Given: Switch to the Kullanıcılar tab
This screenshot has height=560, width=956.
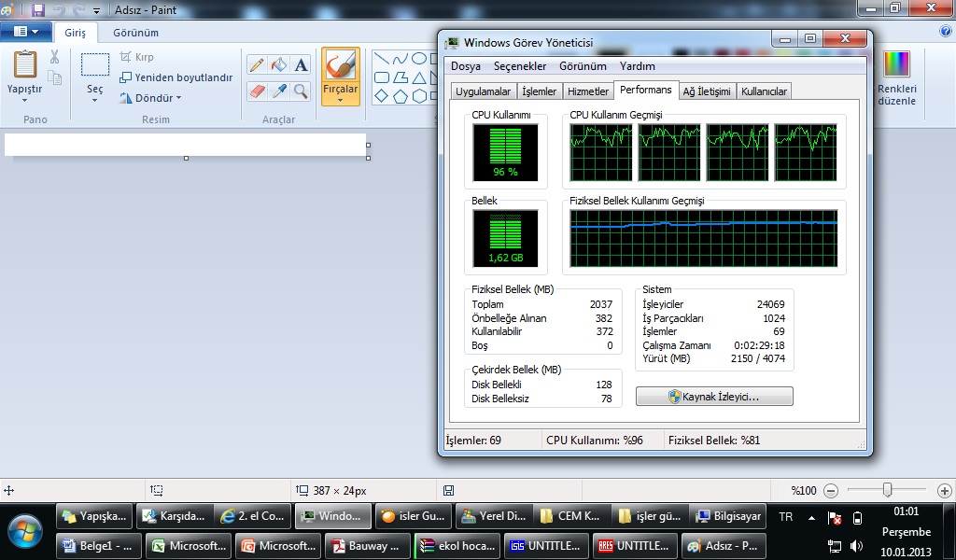Looking at the screenshot, I should [764, 91].
